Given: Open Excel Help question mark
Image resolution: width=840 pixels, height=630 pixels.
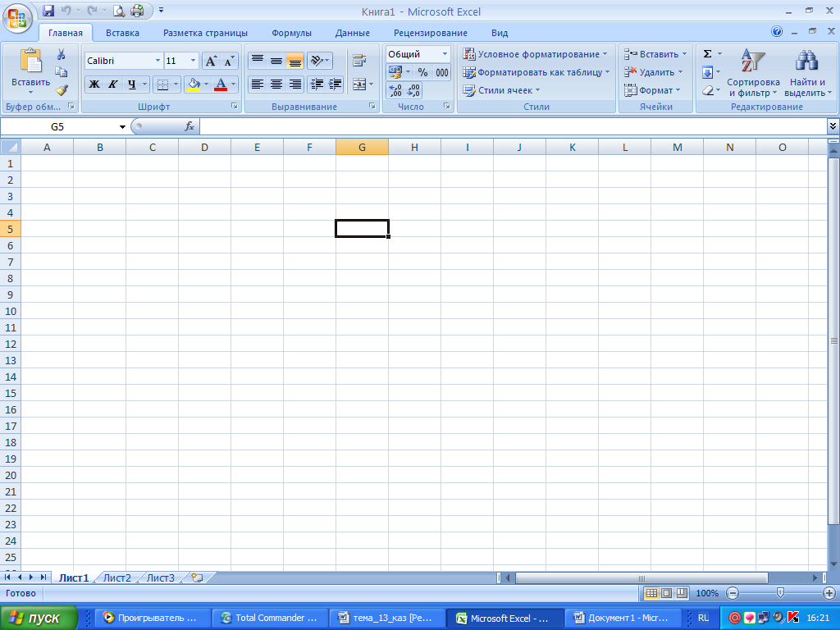Looking at the screenshot, I should point(776,32).
